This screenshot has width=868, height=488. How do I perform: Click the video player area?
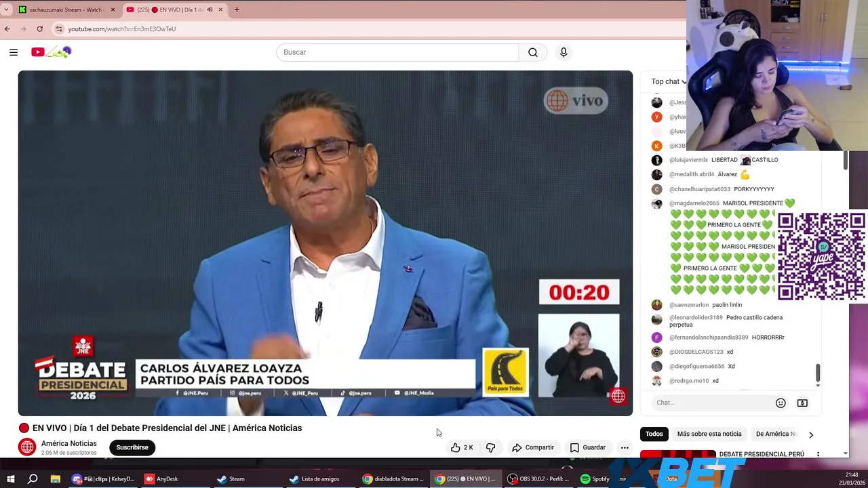click(325, 243)
